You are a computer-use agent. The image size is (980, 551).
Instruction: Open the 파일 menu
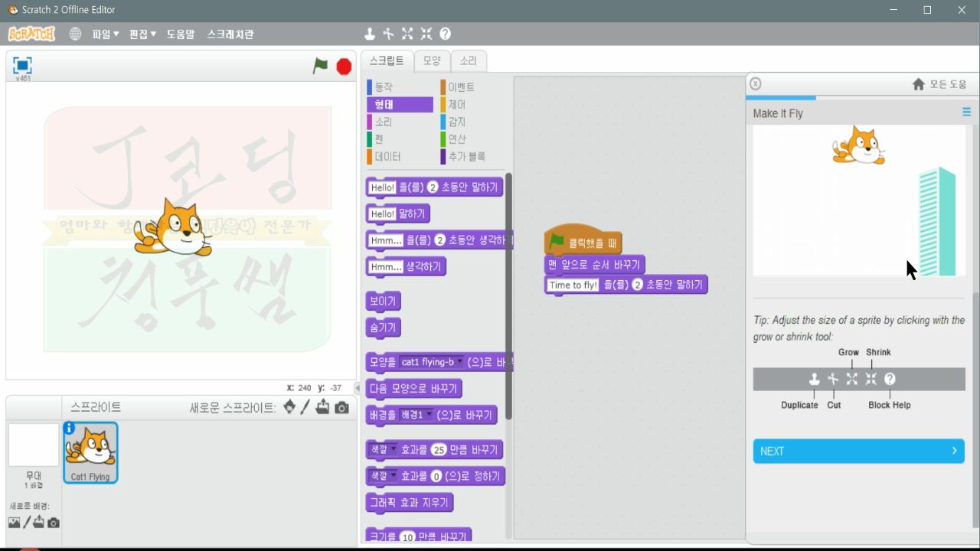click(x=106, y=34)
